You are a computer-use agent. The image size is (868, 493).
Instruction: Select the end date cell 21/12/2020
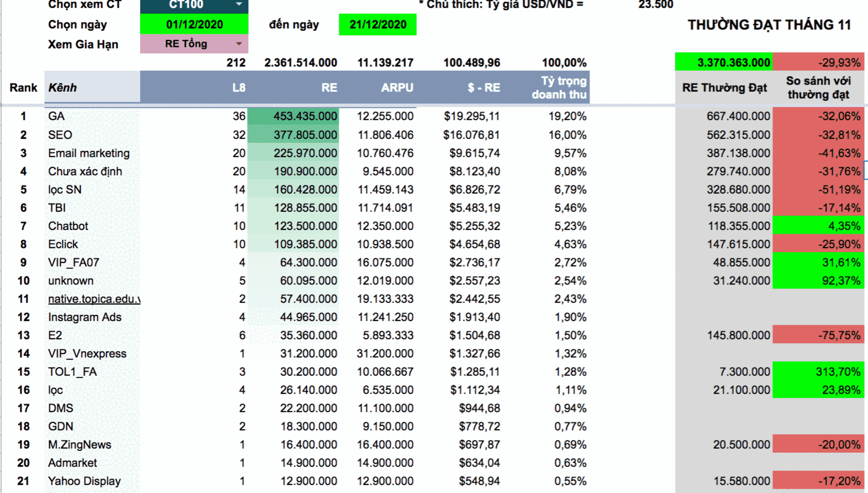click(x=378, y=24)
